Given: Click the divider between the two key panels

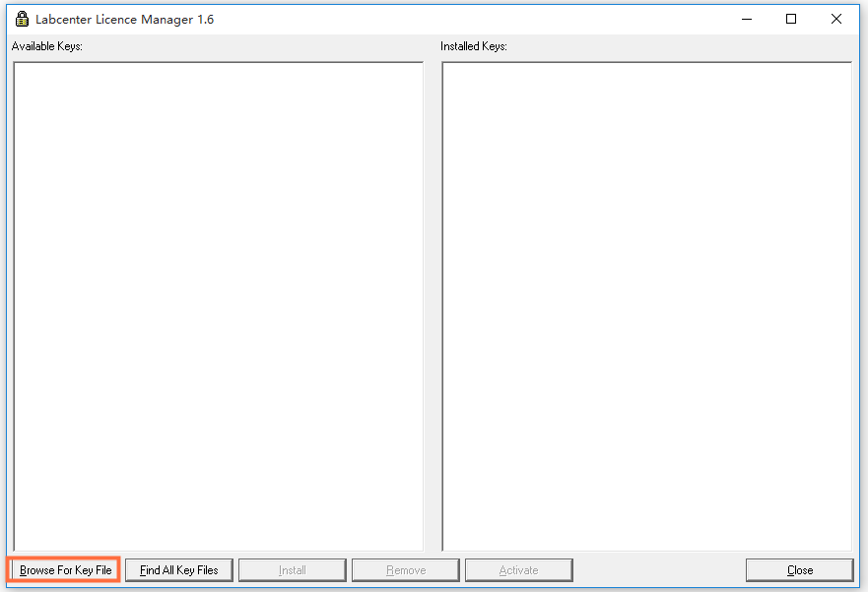Looking at the screenshot, I should click(x=433, y=305).
